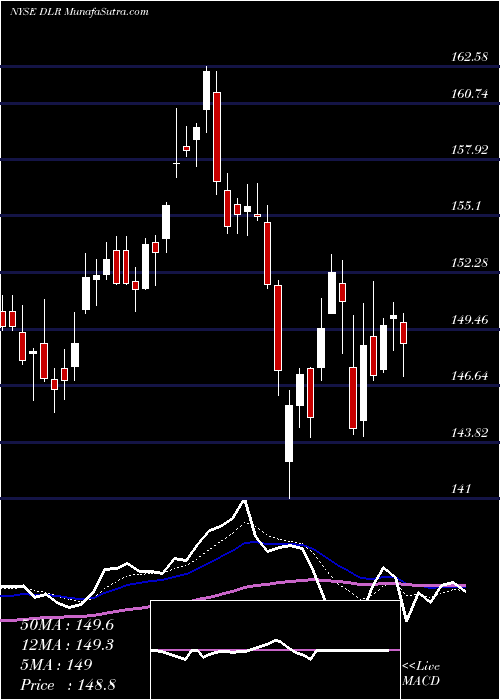Click the 160.74 price level label
Screen dimensions: 500x700
[x=470, y=94]
